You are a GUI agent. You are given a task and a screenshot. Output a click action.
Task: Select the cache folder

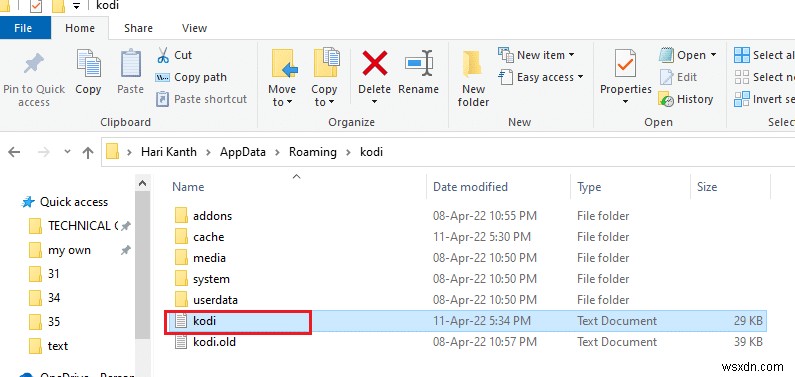(x=208, y=237)
